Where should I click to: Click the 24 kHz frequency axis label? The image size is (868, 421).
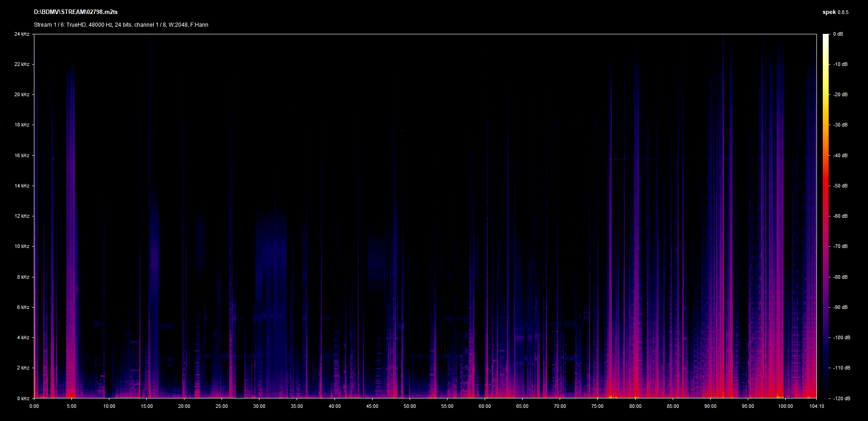coord(22,34)
